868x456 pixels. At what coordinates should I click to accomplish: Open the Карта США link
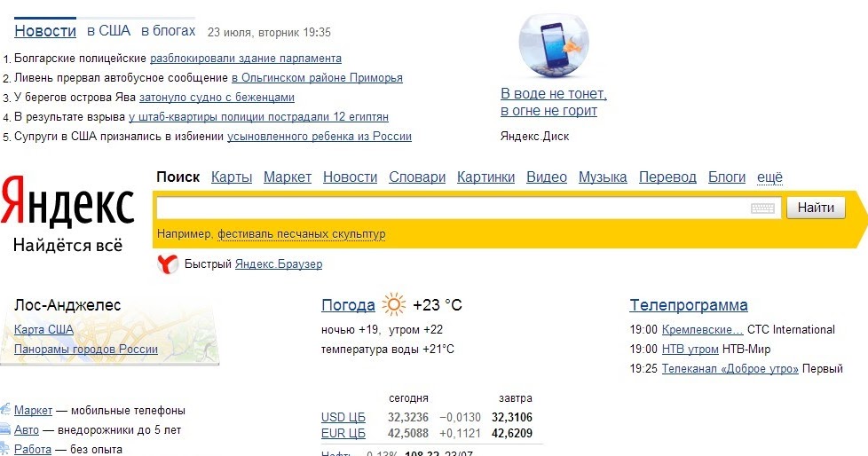43,329
